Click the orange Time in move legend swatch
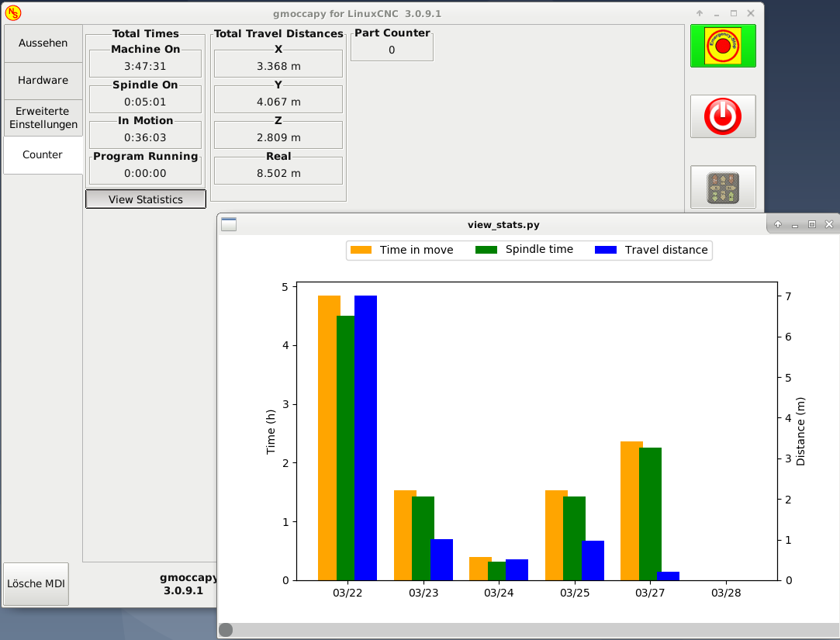This screenshot has width=840, height=640. [361, 250]
